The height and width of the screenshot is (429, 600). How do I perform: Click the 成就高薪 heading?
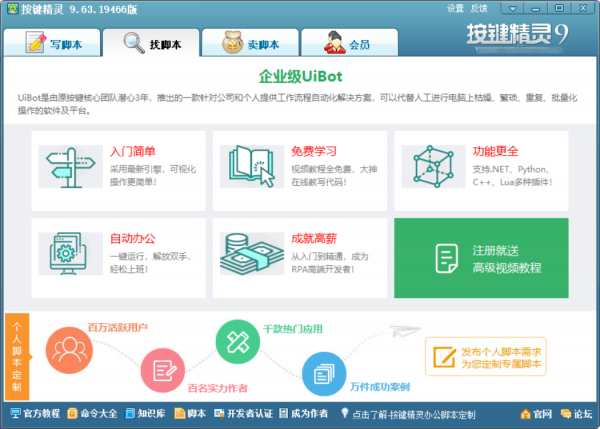click(x=314, y=239)
